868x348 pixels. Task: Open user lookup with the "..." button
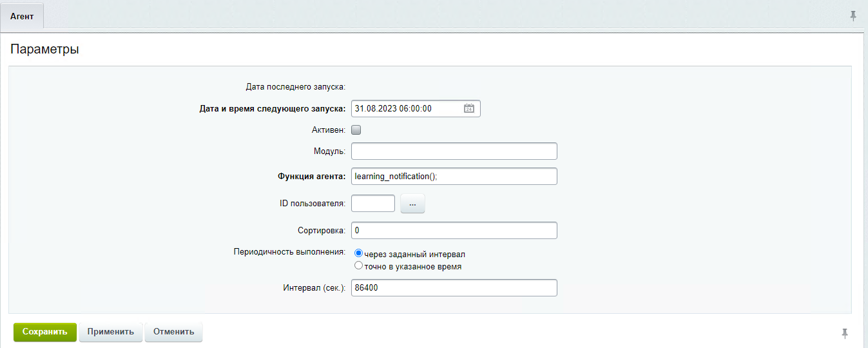(413, 204)
